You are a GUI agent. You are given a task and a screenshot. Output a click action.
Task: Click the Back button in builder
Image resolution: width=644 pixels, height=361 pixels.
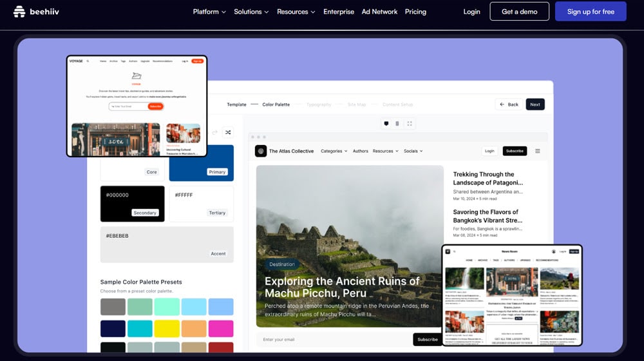click(x=509, y=104)
